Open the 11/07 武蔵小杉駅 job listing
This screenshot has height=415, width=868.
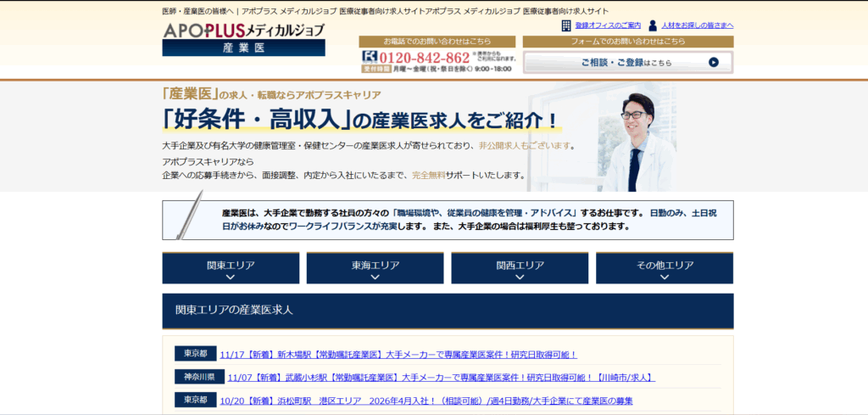[x=441, y=377]
